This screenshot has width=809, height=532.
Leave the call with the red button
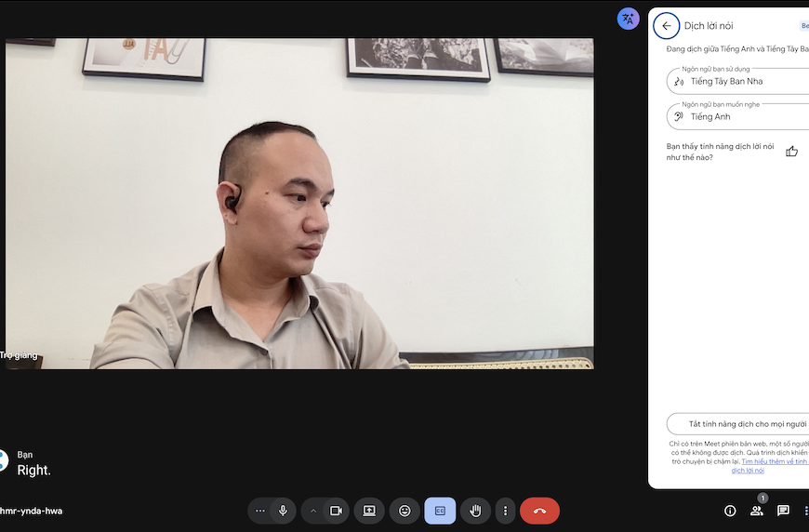539,511
